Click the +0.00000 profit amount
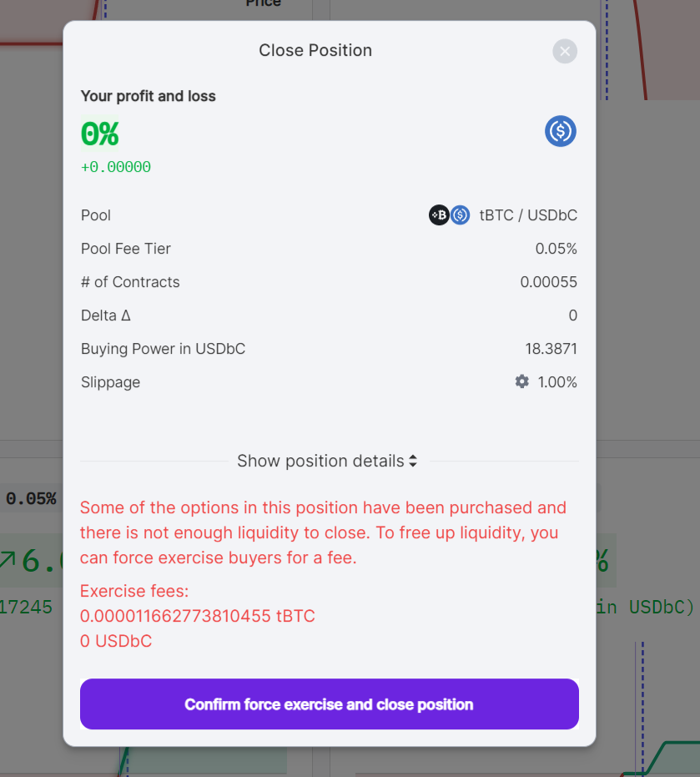The image size is (700, 777). pyautogui.click(x=116, y=167)
